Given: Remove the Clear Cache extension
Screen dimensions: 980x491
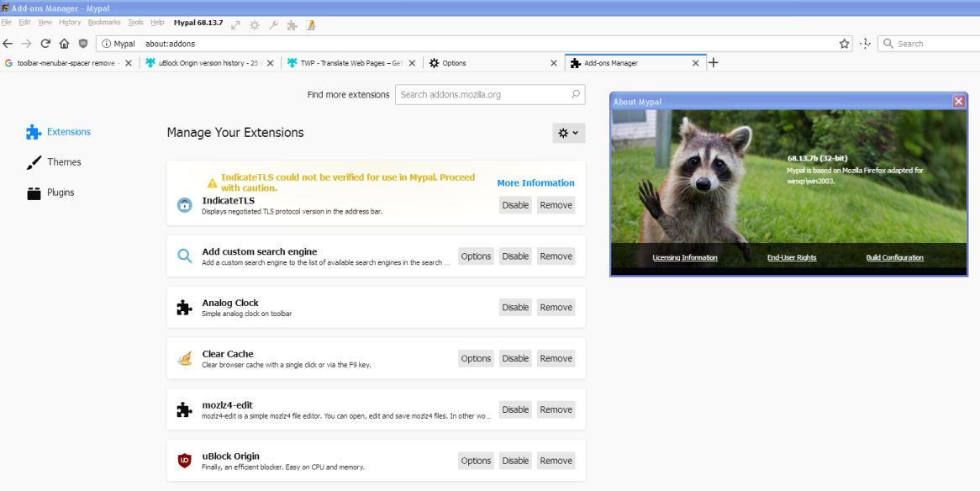Looking at the screenshot, I should coord(556,358).
